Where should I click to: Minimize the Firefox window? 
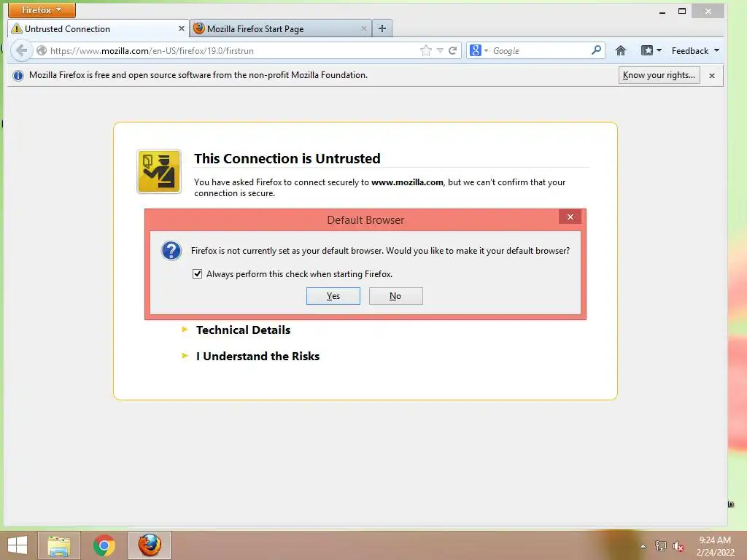[x=662, y=12]
